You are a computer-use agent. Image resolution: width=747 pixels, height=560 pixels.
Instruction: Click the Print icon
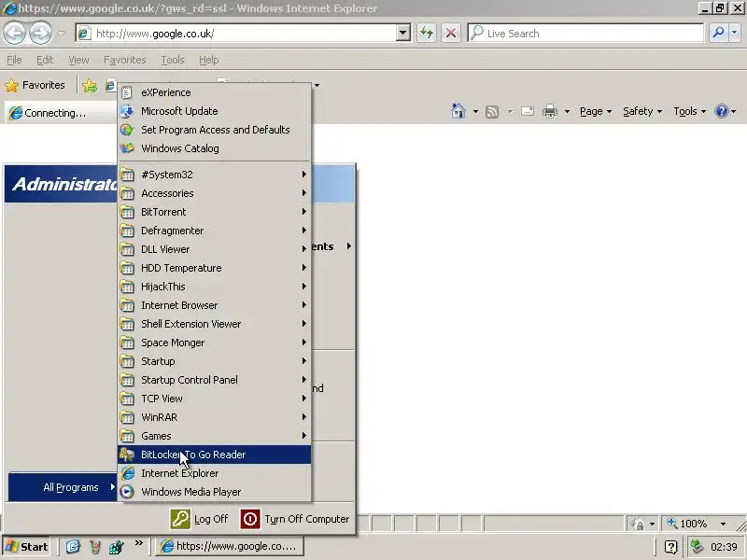(550, 111)
